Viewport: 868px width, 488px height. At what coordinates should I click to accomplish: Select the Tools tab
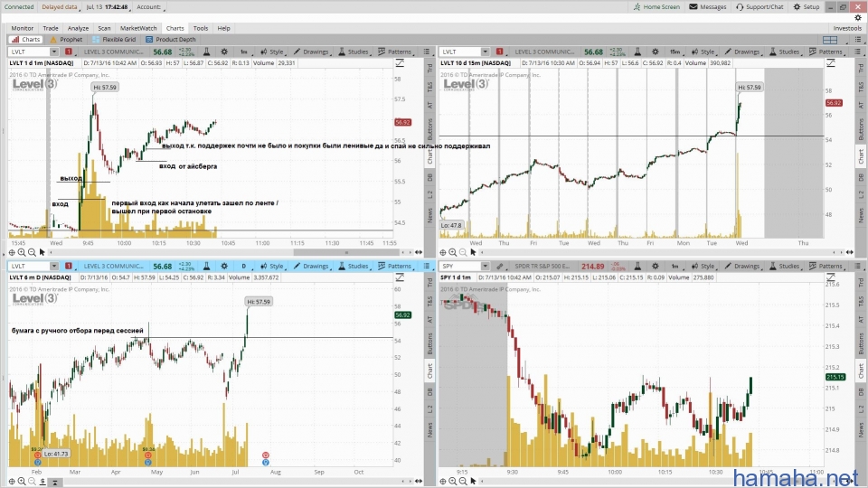(201, 28)
